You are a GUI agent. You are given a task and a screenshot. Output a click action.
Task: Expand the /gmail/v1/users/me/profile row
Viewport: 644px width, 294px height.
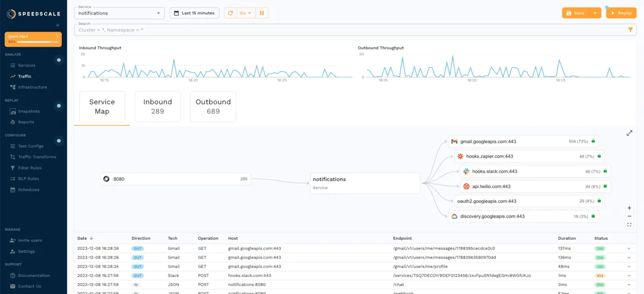[x=629, y=266]
